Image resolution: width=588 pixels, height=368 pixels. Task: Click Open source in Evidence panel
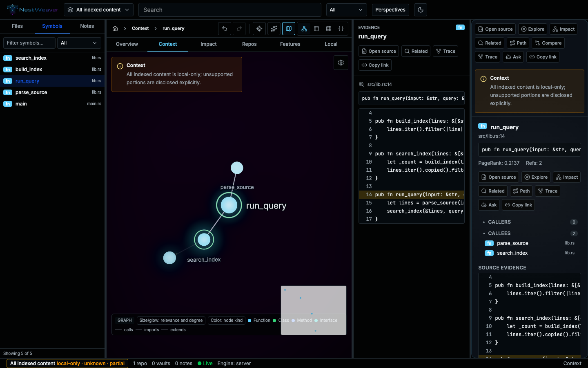click(x=379, y=51)
